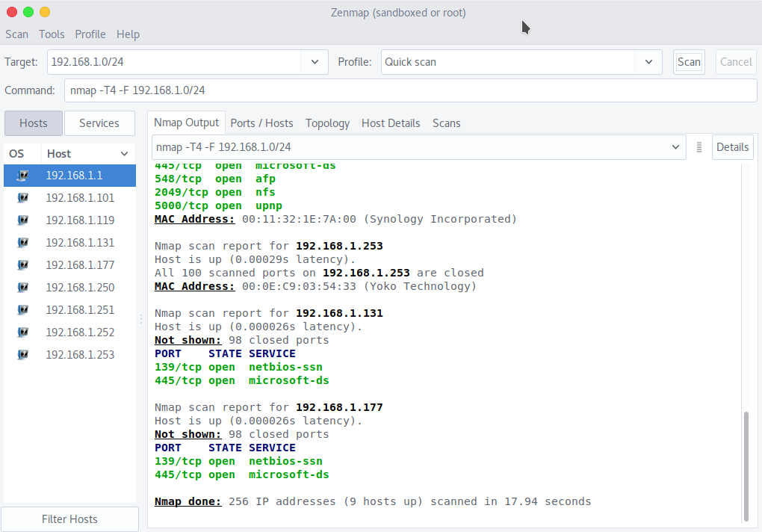Click the OS icon beside 192.168.1.119

click(22, 220)
